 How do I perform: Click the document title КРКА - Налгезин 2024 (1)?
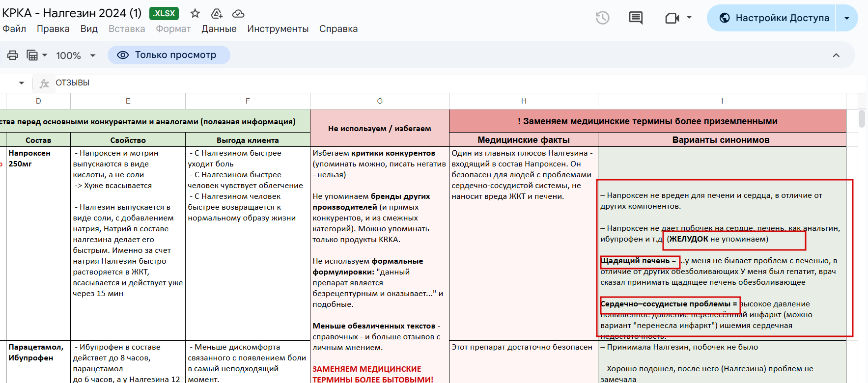pos(72,13)
